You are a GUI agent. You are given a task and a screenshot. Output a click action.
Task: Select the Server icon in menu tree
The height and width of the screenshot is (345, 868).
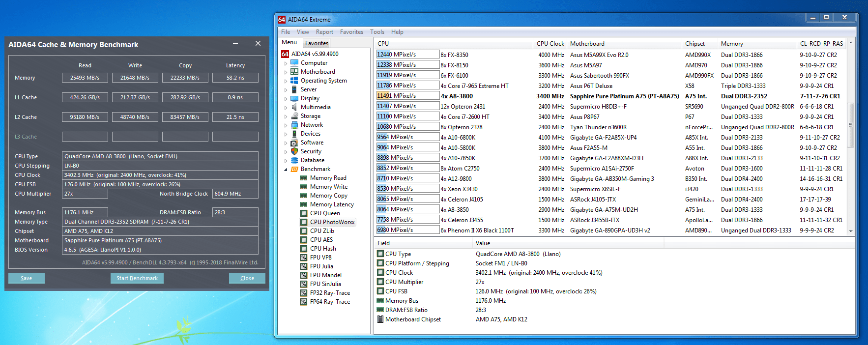[294, 89]
